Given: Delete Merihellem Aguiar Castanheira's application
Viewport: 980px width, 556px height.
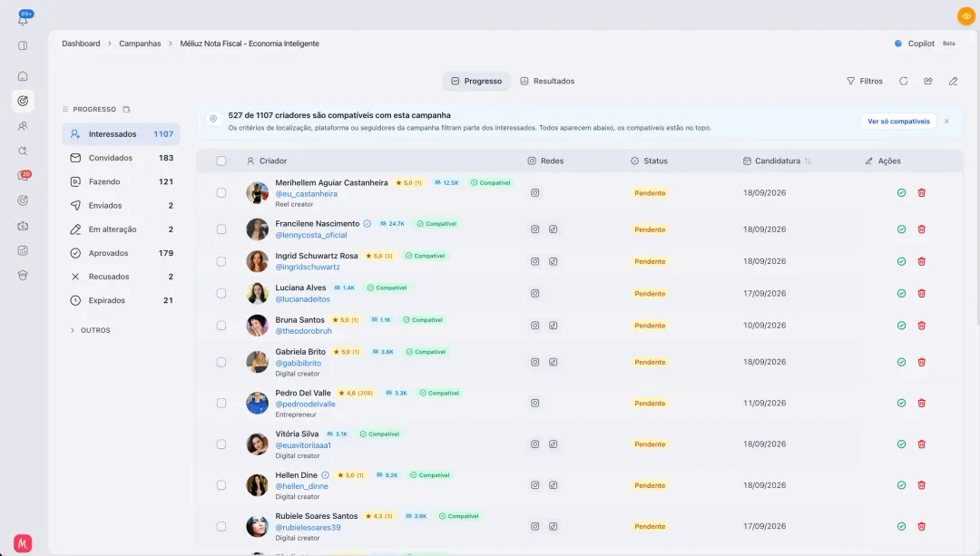Looking at the screenshot, I should click(x=921, y=193).
